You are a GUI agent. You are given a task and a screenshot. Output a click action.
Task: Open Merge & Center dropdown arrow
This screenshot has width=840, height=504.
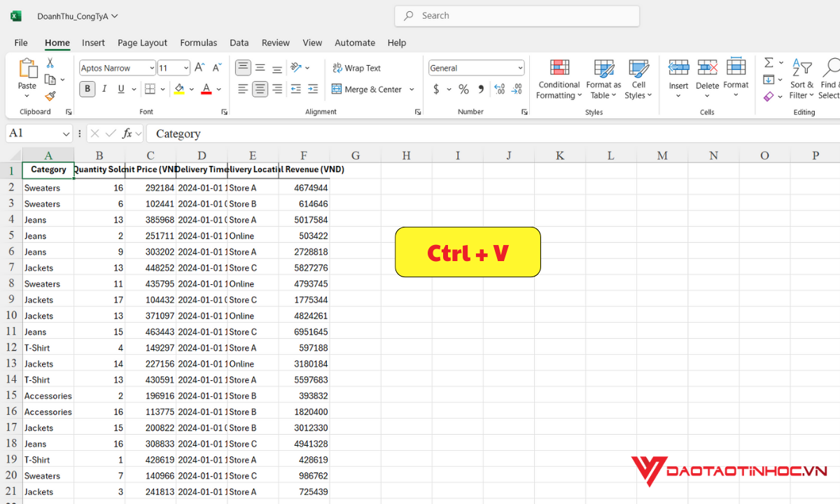(x=412, y=89)
